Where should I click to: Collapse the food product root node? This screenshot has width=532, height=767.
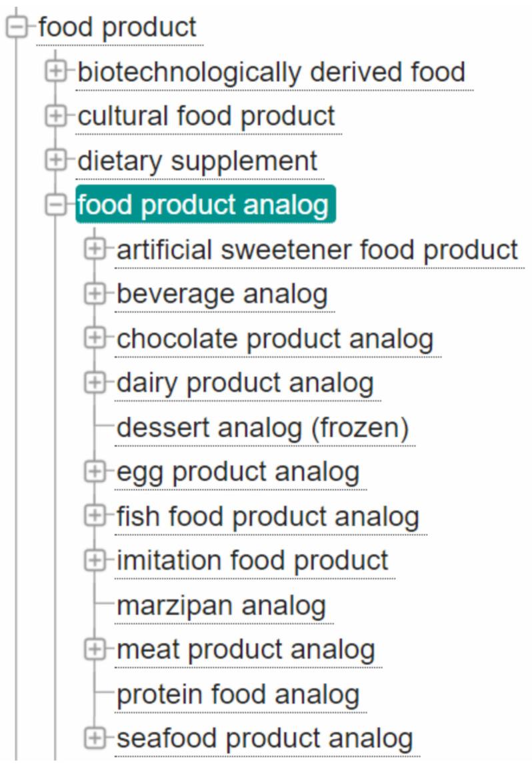[17, 27]
